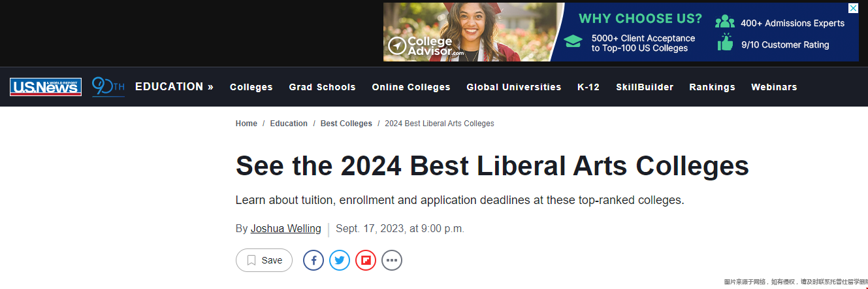Open the Colleges nav item
This screenshot has height=289, width=868.
(x=251, y=87)
